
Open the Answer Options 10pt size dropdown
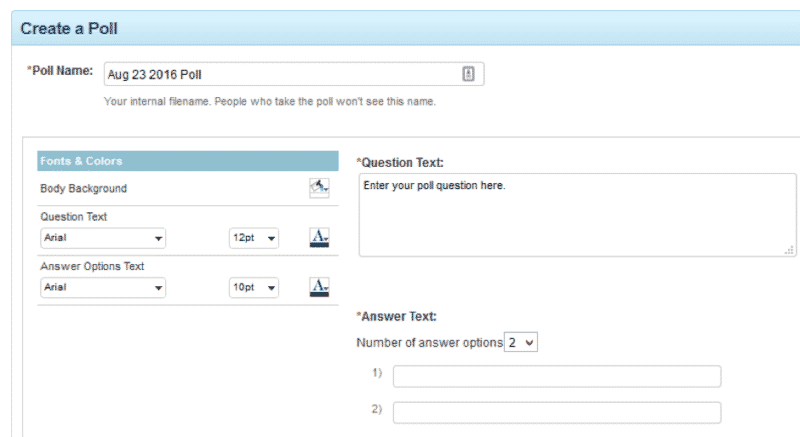[x=254, y=288]
